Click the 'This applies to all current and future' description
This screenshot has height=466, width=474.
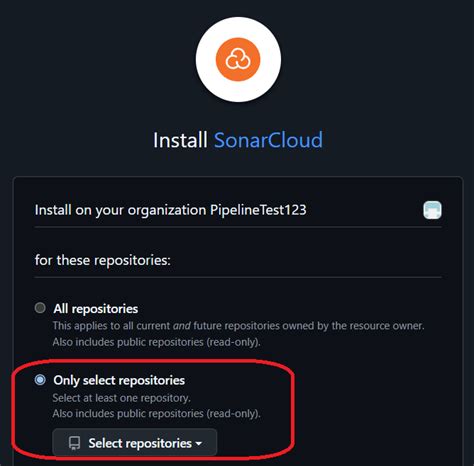(238, 326)
